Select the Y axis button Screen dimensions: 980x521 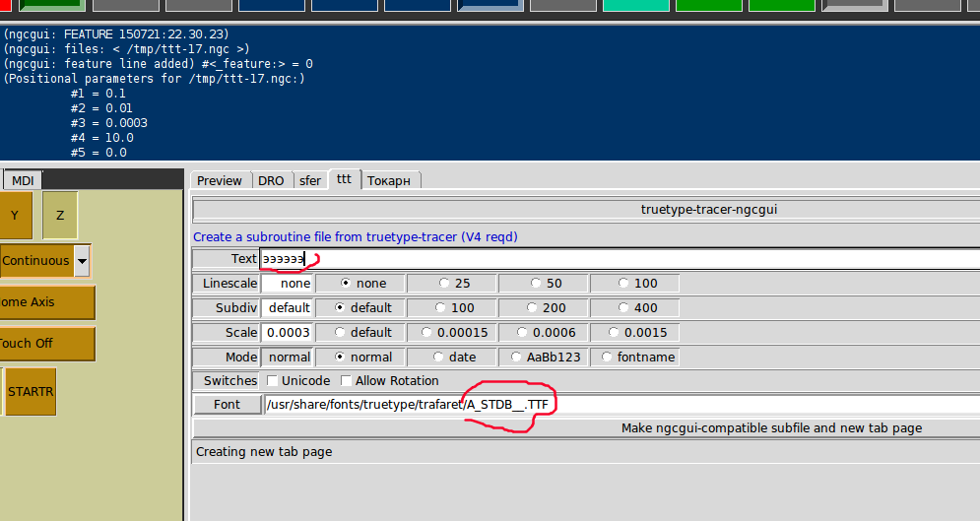tap(15, 216)
